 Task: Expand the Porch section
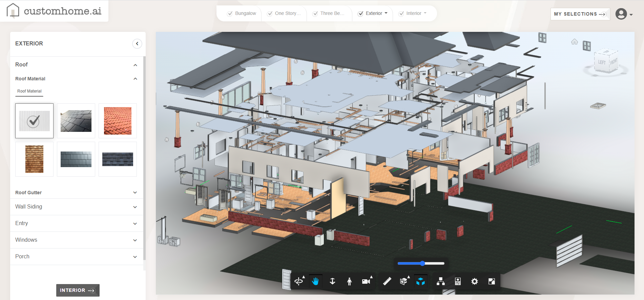135,257
